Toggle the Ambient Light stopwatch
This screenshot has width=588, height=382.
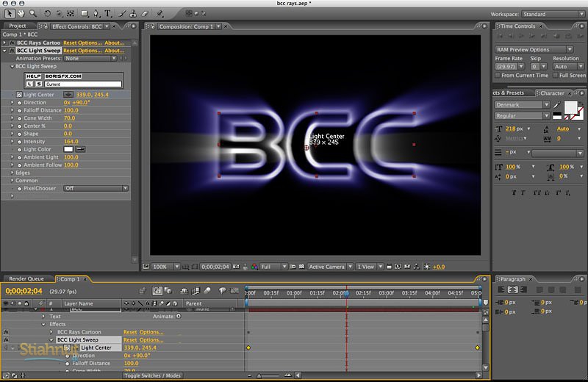coord(20,157)
